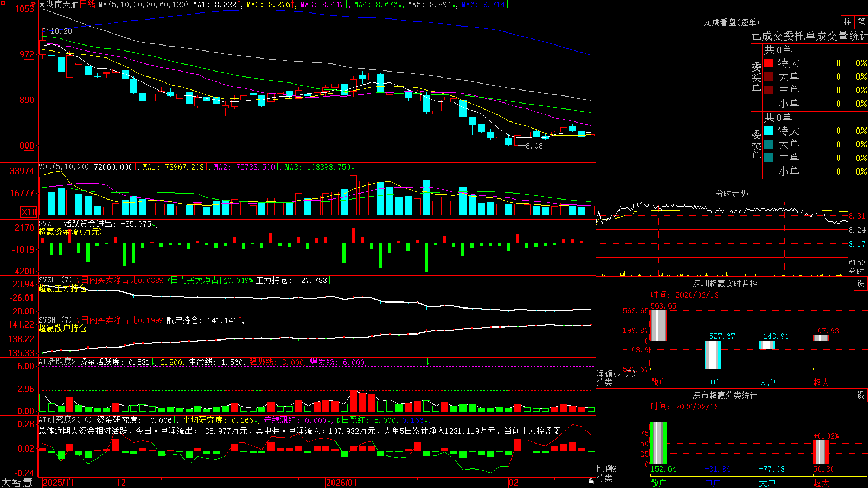Click the 超赢散户持仓 label
The height and width of the screenshot is (488, 868).
click(62, 328)
